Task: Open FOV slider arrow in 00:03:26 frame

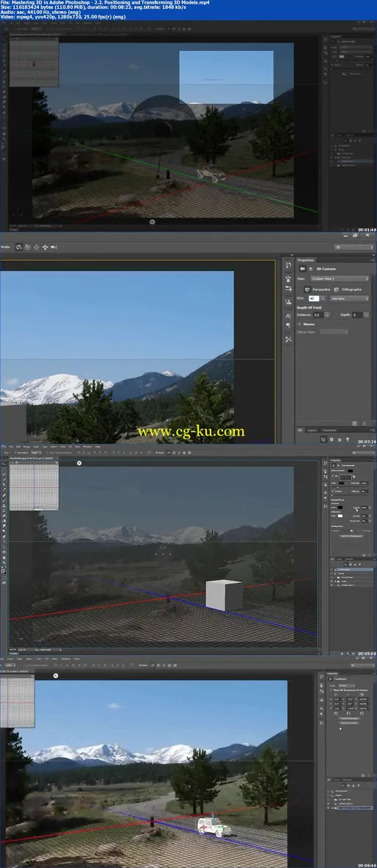Action: [323, 298]
